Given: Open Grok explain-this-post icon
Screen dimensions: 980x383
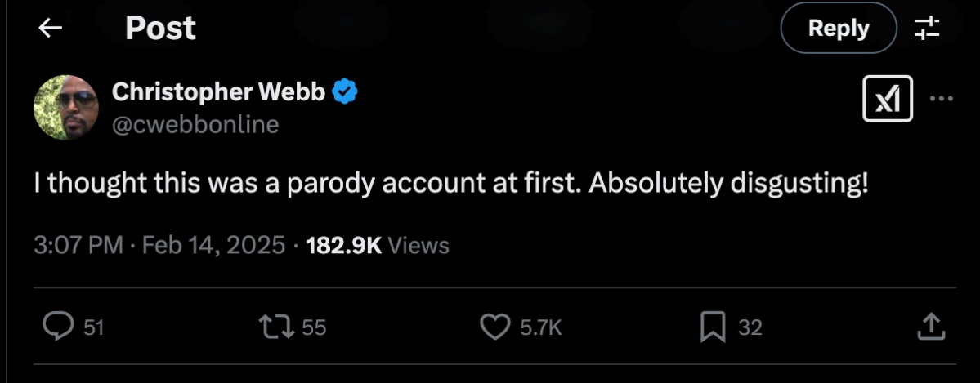Looking at the screenshot, I should [888, 100].
